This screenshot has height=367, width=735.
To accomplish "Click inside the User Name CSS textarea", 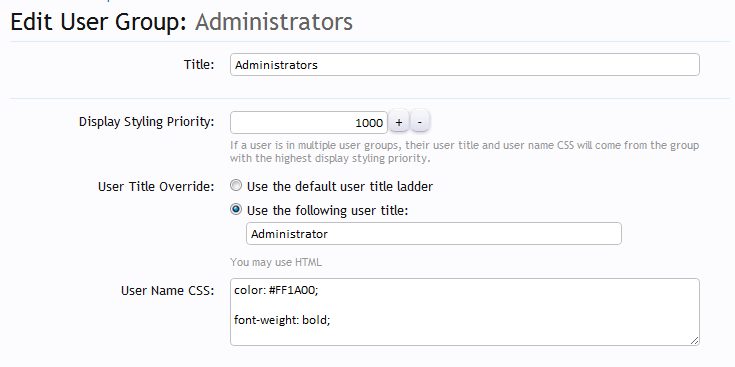I will (465, 312).
